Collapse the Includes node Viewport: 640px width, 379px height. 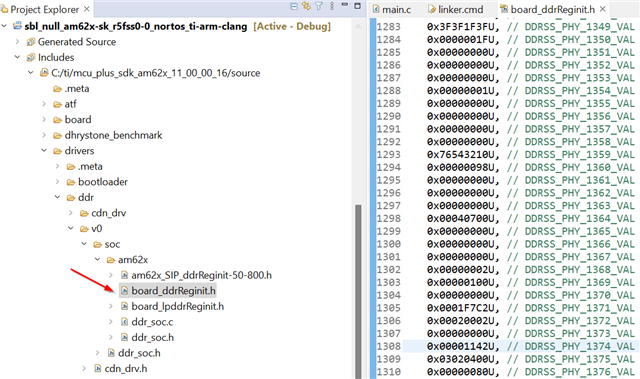(x=18, y=57)
